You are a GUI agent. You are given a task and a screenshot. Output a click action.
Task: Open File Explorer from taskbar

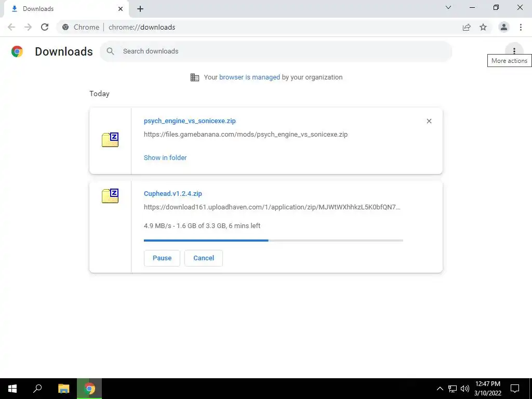point(63,389)
